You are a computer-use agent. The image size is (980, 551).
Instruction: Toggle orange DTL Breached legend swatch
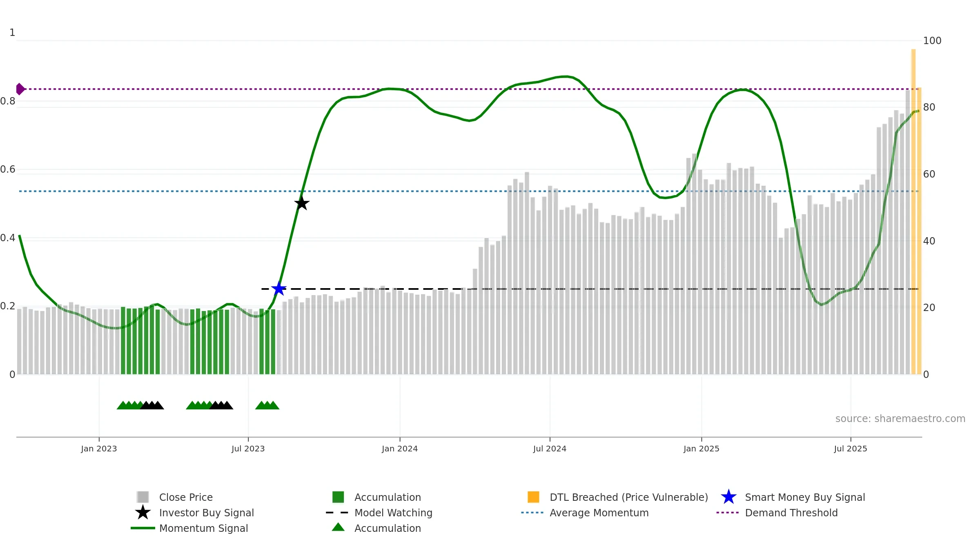(533, 497)
